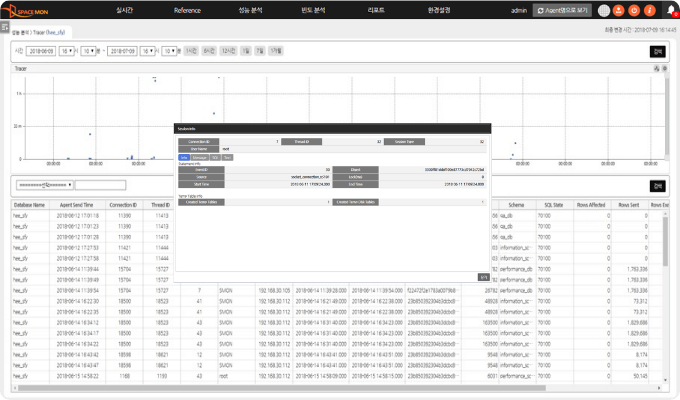Click socket_connection source value in the dialog
Viewport: 680px width, 400px height.
point(310,177)
